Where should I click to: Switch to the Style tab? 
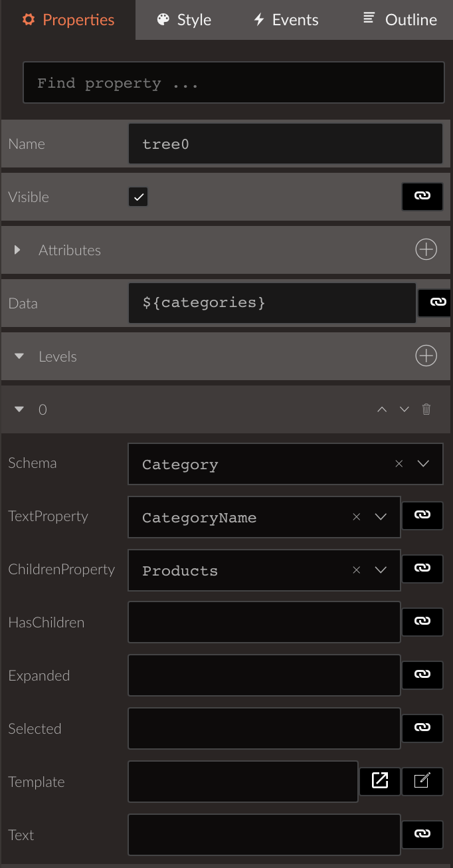(184, 20)
